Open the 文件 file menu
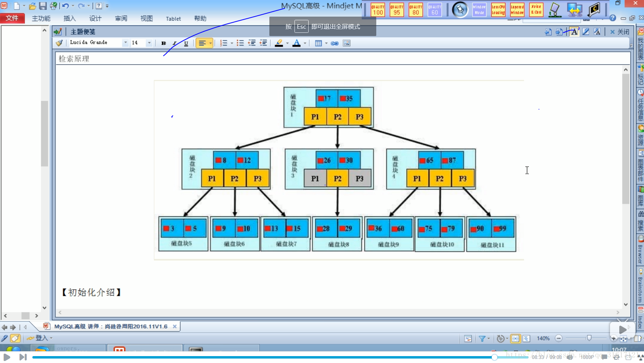The width and height of the screenshot is (644, 363). coord(12,18)
